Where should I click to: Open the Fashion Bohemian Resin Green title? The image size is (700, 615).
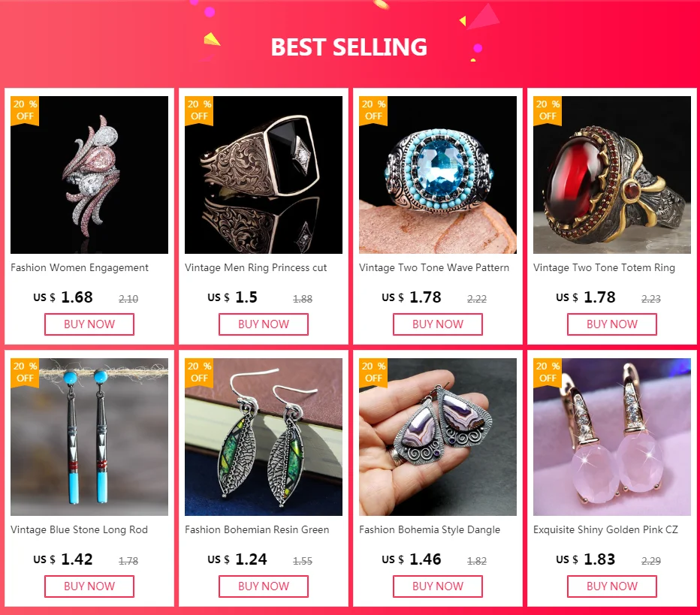257,529
